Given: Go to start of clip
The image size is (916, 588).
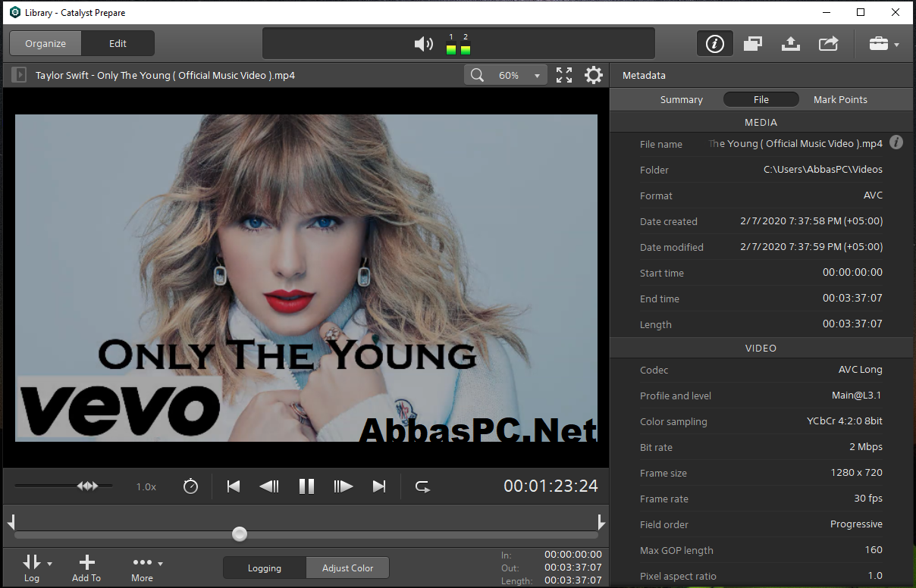Looking at the screenshot, I should pos(234,486).
